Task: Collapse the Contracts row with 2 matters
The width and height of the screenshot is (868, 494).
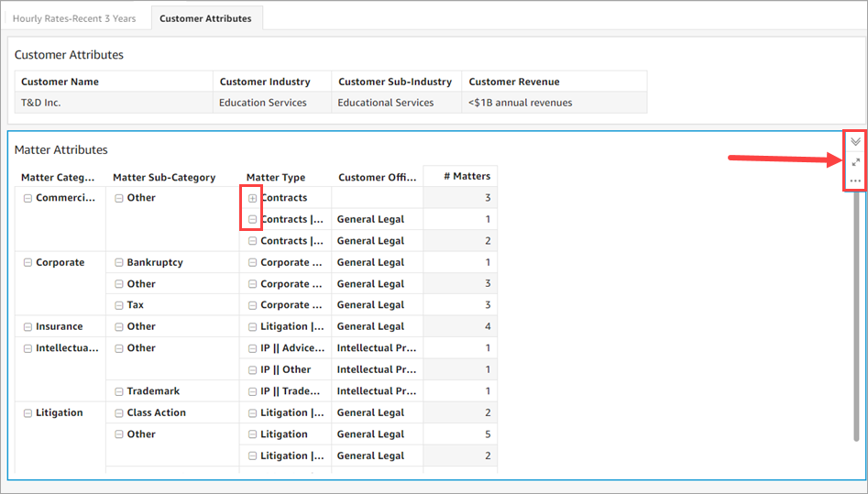Action: (x=252, y=241)
